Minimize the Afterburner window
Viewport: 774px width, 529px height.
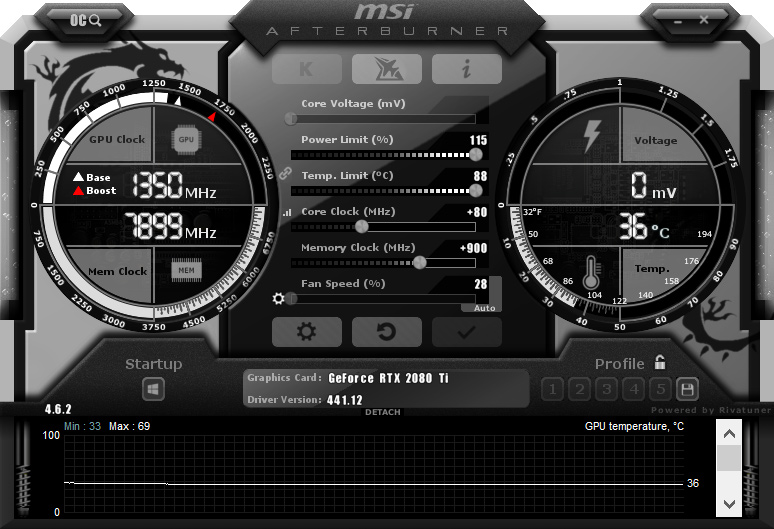[x=678, y=21]
